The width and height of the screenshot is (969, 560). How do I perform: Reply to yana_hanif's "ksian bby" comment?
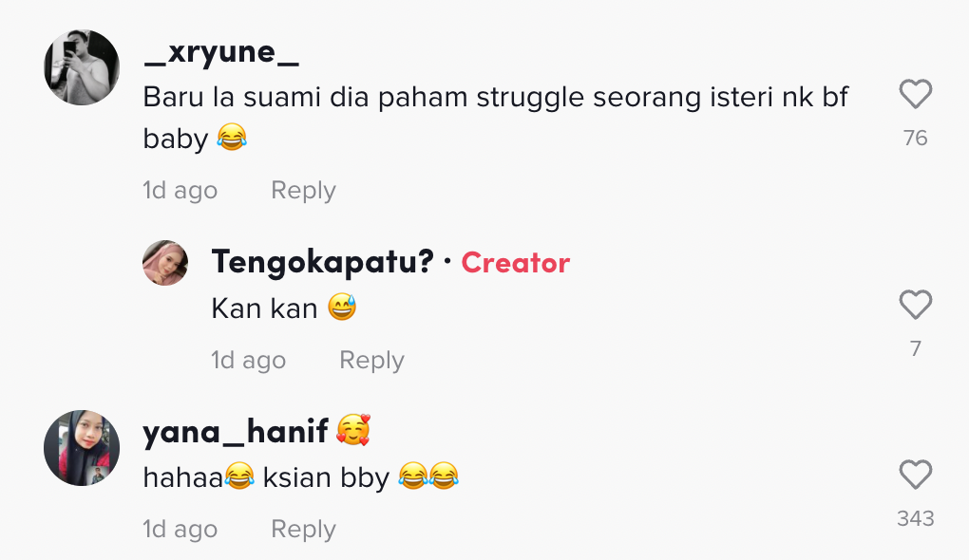pos(303,530)
